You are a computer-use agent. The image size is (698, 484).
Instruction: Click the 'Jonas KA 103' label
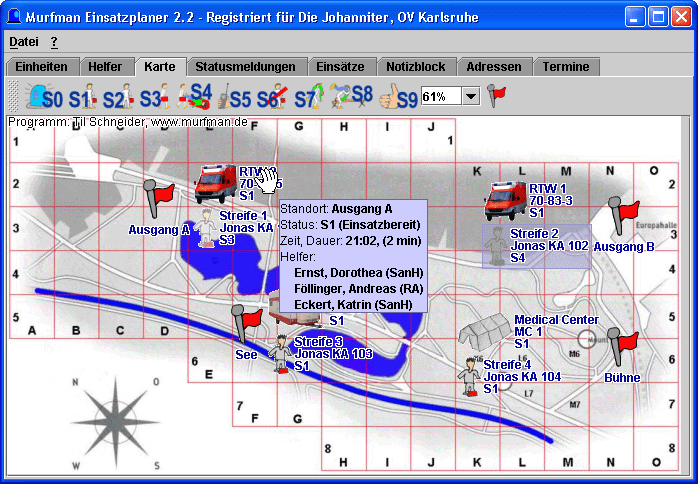tap(333, 354)
